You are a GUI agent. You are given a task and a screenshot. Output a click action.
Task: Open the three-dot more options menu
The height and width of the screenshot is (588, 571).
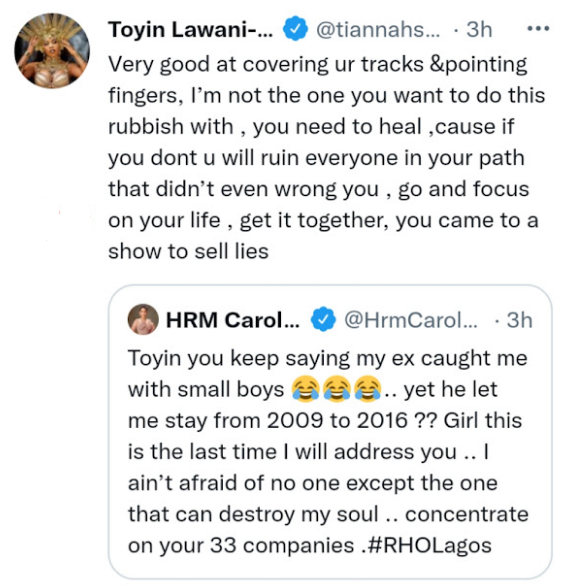(538, 28)
